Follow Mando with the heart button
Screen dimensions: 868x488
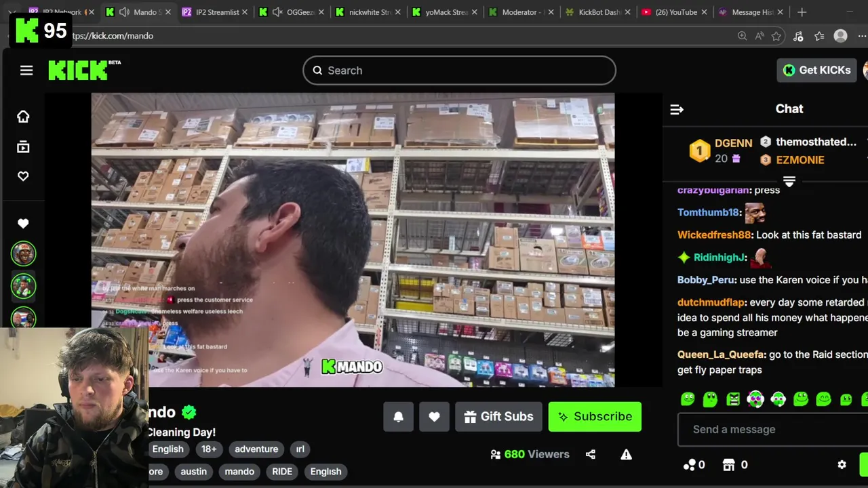(434, 417)
